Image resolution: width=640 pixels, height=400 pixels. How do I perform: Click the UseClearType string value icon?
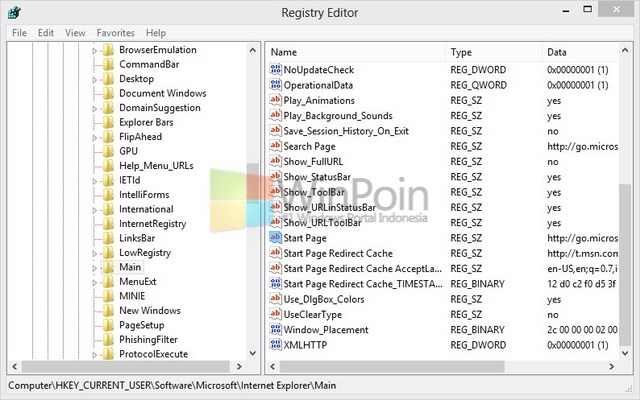coord(276,314)
